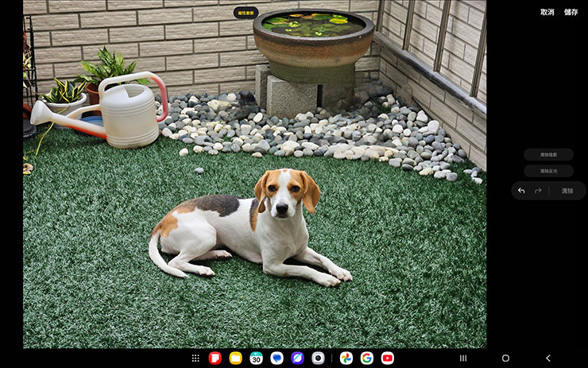Open the blue Messages app

(x=277, y=358)
